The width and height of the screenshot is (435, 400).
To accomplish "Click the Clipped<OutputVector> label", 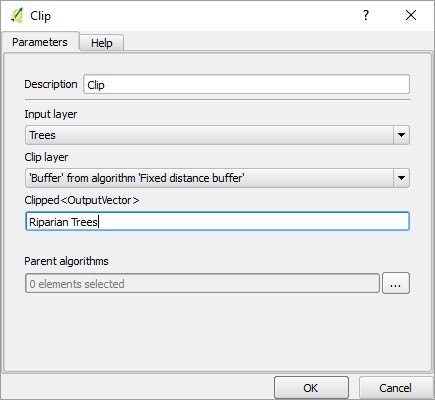I will pyautogui.click(x=82, y=200).
